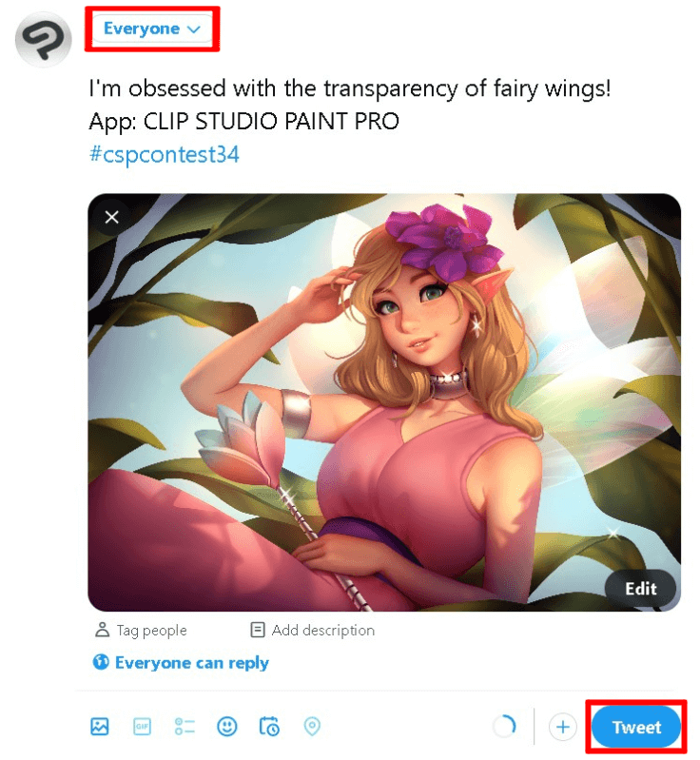Screen dimensions: 700x760
Task: Edit the attached fairy image
Action: pyautogui.click(x=640, y=588)
